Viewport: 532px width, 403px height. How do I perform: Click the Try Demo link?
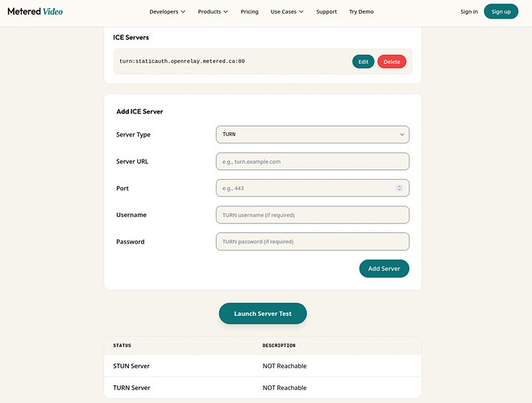361,12
